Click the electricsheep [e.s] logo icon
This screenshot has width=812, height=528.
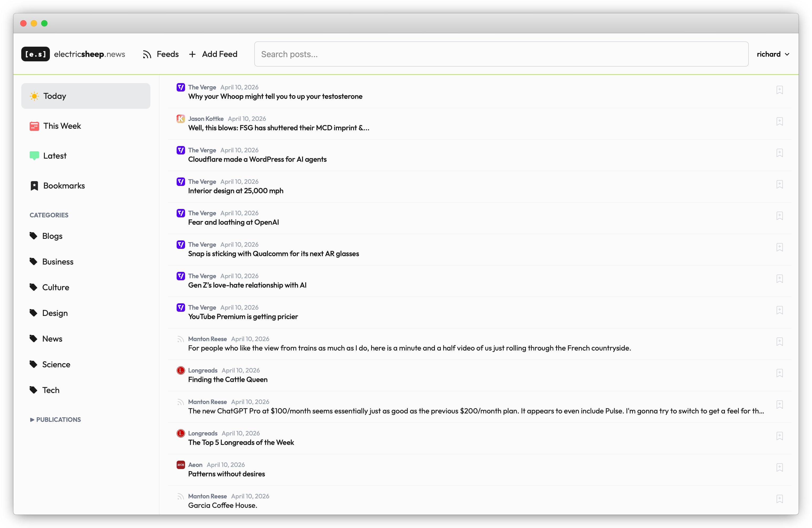click(x=35, y=54)
